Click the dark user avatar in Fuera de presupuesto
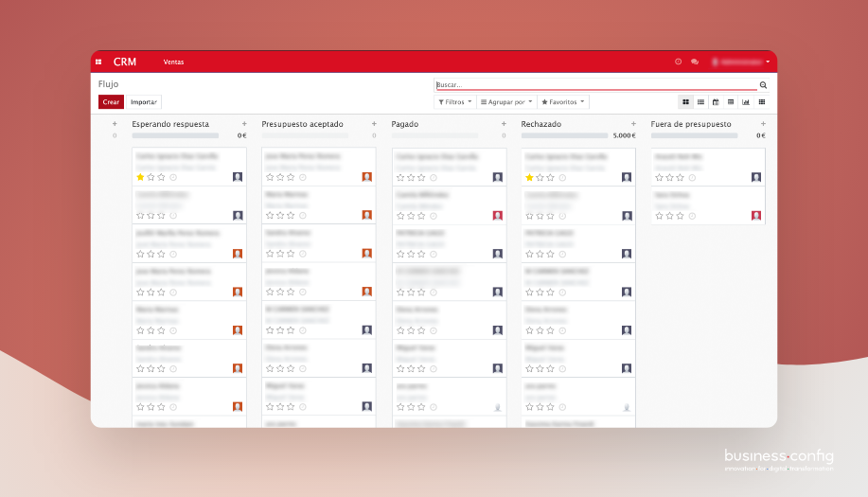The width and height of the screenshot is (868, 497). (756, 177)
